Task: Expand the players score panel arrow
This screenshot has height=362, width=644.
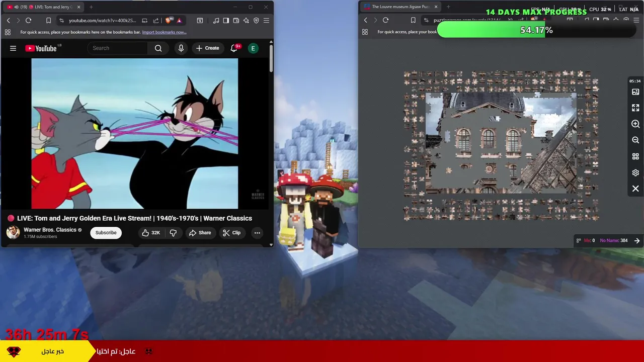Action: 637,241
